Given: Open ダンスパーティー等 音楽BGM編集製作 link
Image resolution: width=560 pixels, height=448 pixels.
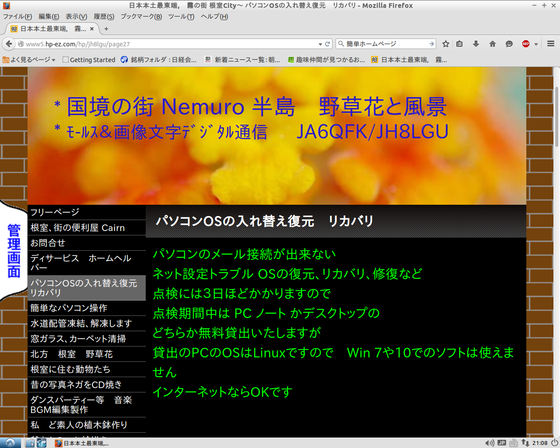Looking at the screenshot, I should [x=87, y=404].
